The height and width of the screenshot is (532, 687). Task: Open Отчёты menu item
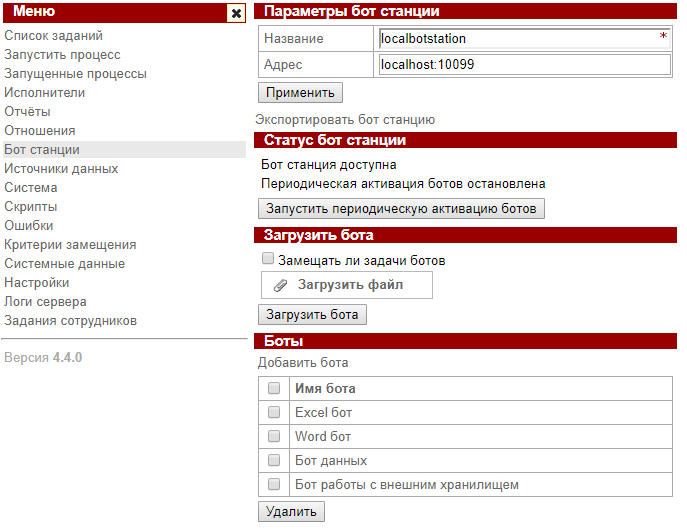(27, 112)
